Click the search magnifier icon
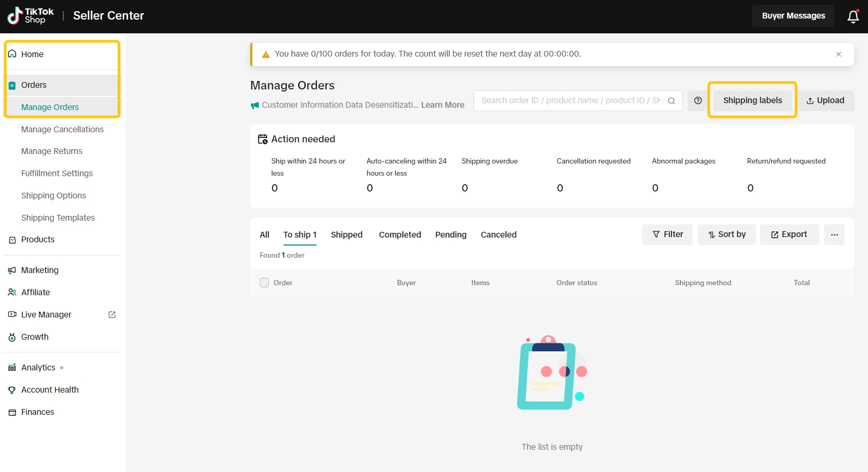The width and height of the screenshot is (868, 472). pos(671,101)
